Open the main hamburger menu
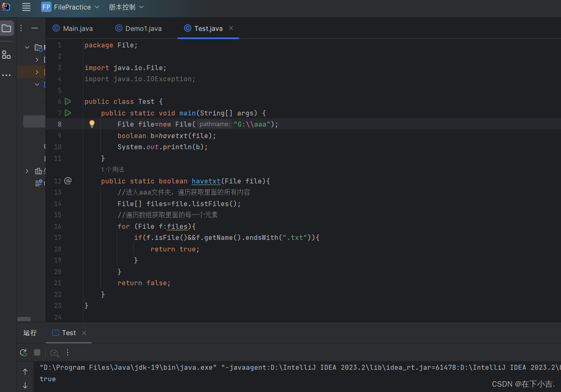The width and height of the screenshot is (561, 392). (26, 7)
